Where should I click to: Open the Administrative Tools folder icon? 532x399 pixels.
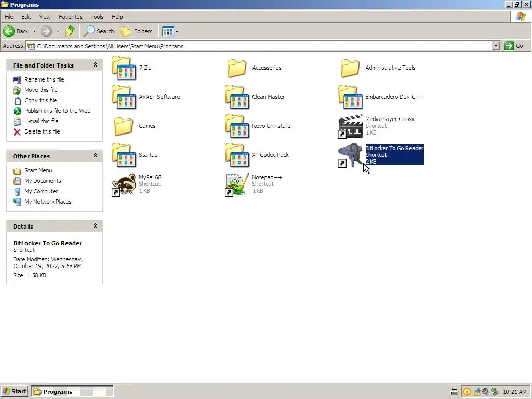(350, 68)
